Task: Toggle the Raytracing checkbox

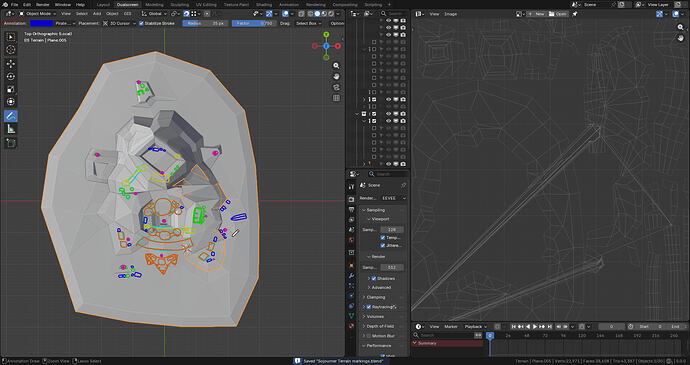Action: [x=369, y=307]
